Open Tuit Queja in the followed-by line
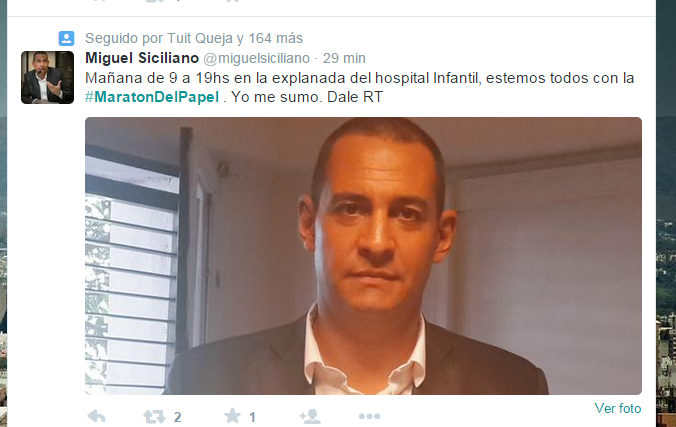This screenshot has height=427, width=676. click(x=200, y=38)
